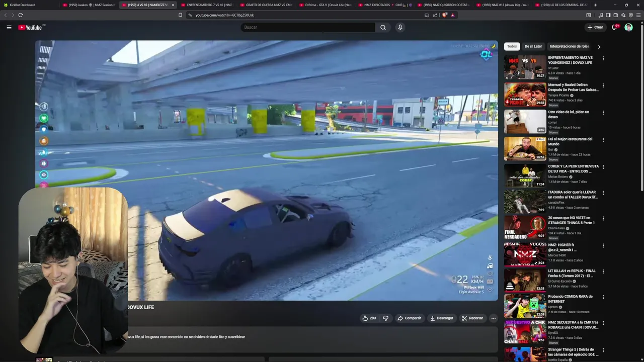Switch to ENFRENTAMIENTO 7 VS 10 tab
644x362 pixels.
(206, 5)
